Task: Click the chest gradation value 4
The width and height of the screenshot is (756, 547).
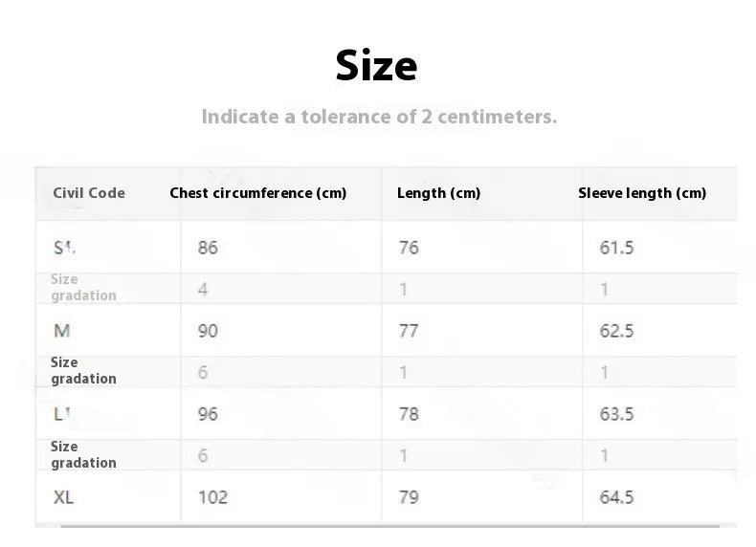Action: point(203,289)
